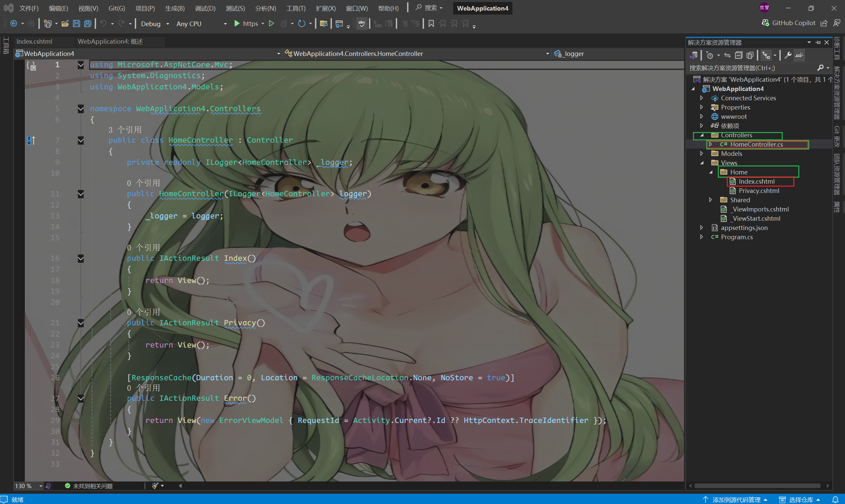Toggle Show All Files in Solution Explorer
This screenshot has width=845, height=504.
(750, 55)
